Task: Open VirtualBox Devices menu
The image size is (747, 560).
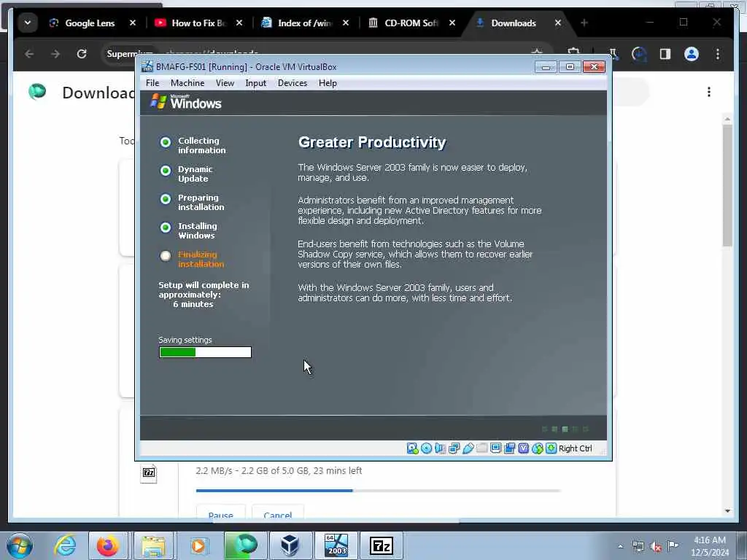Action: [293, 83]
